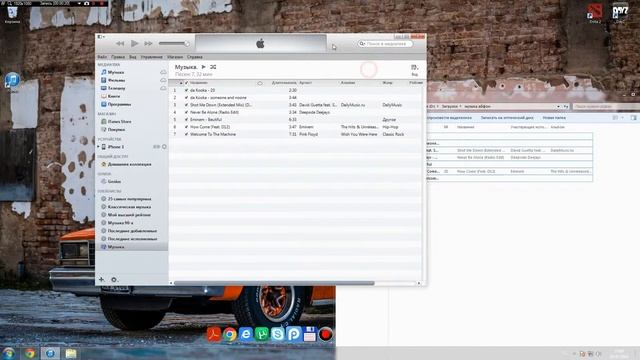Select the iPhone device in sidebar
640x360 pixels.
(116, 147)
